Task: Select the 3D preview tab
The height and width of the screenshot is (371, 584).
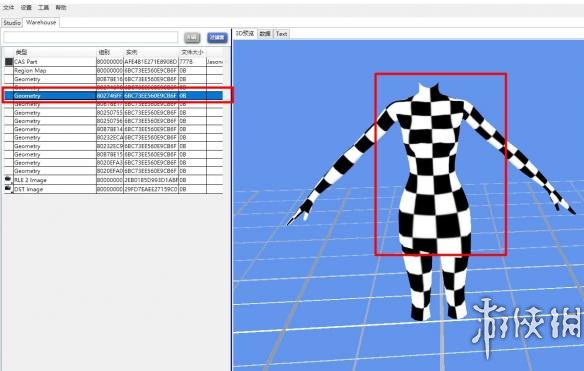Action: pyautogui.click(x=245, y=34)
